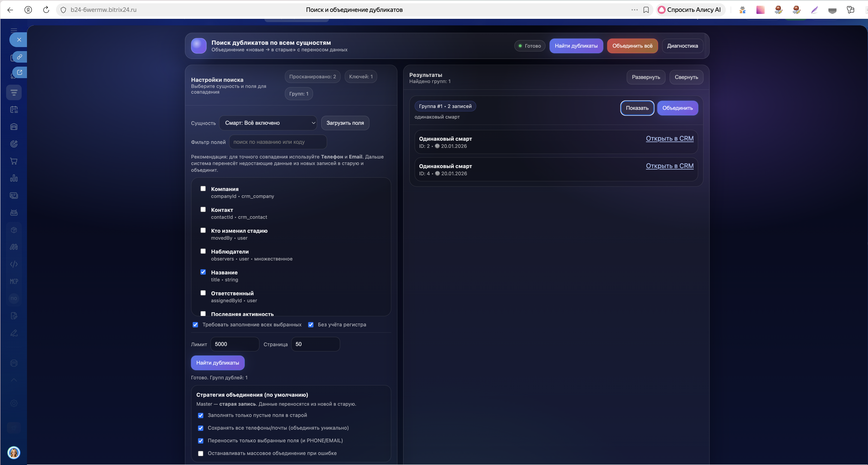This screenshot has width=868, height=465.
Task: Toggle 'Без учёта регистра' checkbox
Action: [x=311, y=325]
